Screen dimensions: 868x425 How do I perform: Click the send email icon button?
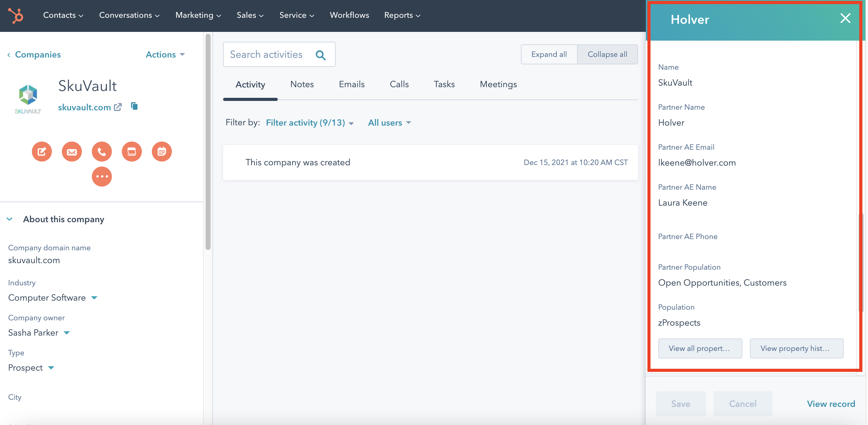tap(72, 152)
